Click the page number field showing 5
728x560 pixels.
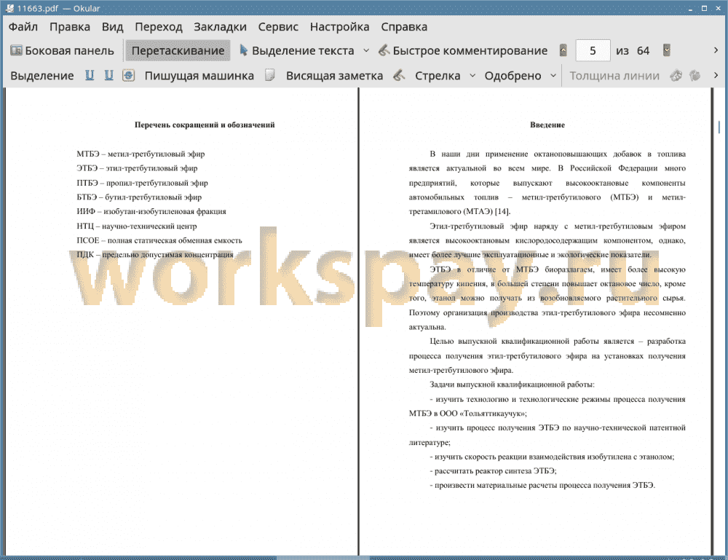click(x=593, y=51)
